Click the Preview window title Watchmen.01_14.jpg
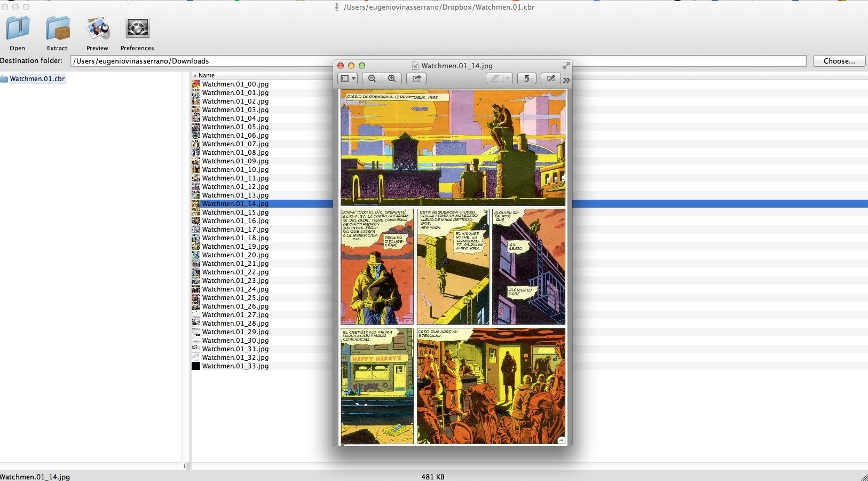 (x=457, y=66)
